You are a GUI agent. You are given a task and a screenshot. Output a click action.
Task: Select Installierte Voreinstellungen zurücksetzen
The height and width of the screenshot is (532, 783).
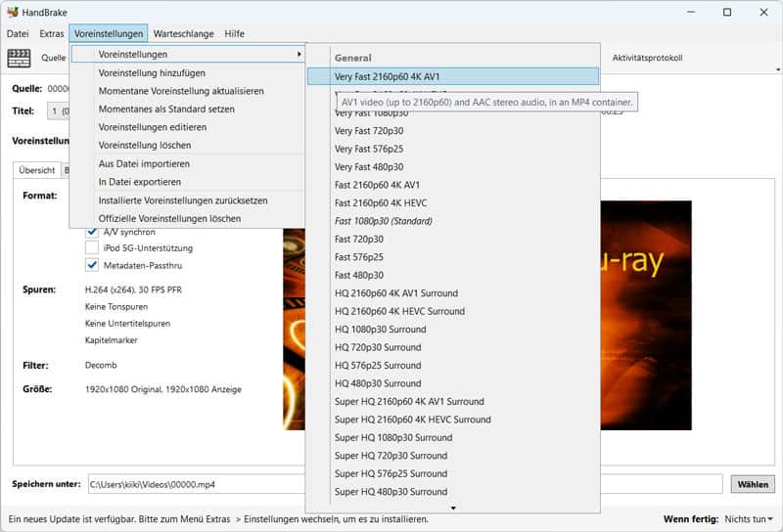[x=188, y=200]
